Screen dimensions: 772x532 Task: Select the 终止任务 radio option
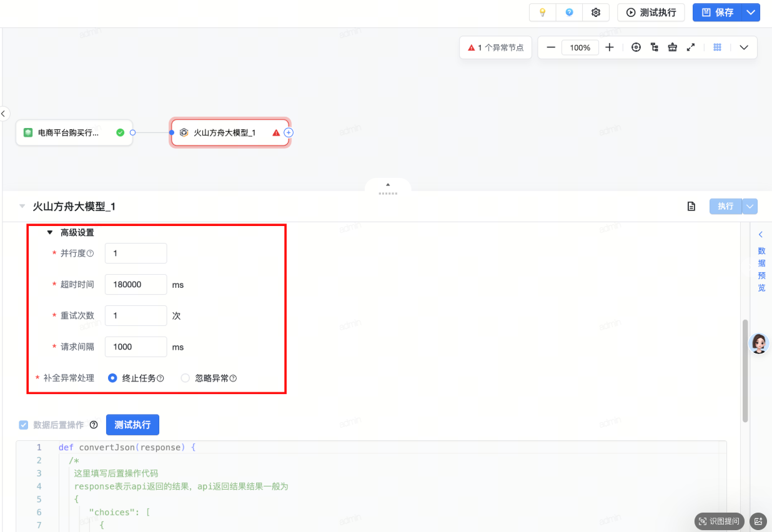tap(112, 378)
